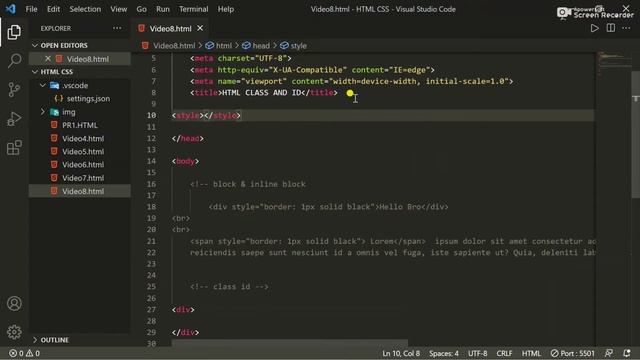Open the Search view in the activity bar
Screen dimensions: 640x360
tap(14, 61)
